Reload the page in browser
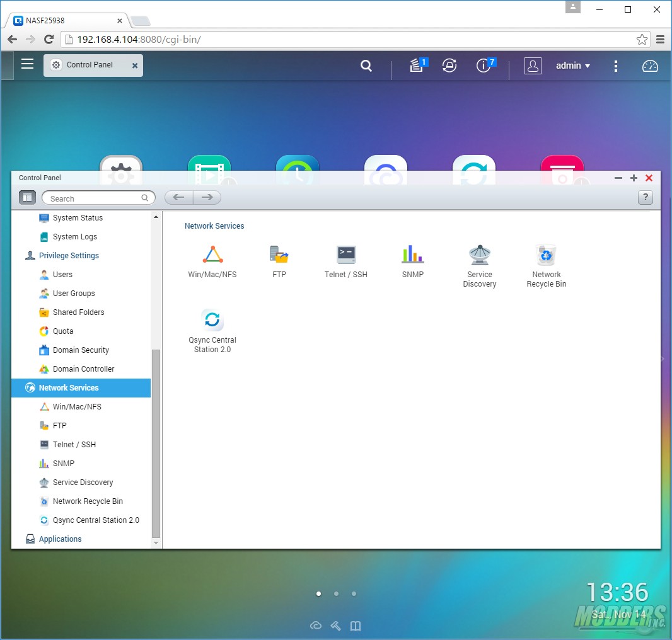 (49, 40)
